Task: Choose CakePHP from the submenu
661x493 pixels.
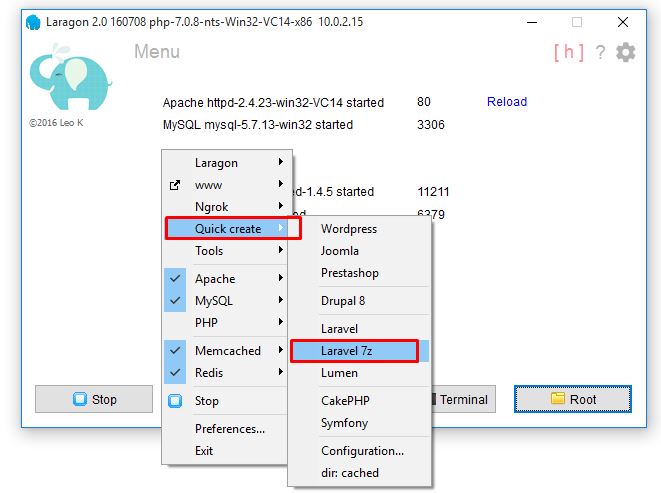Action: pos(359,401)
